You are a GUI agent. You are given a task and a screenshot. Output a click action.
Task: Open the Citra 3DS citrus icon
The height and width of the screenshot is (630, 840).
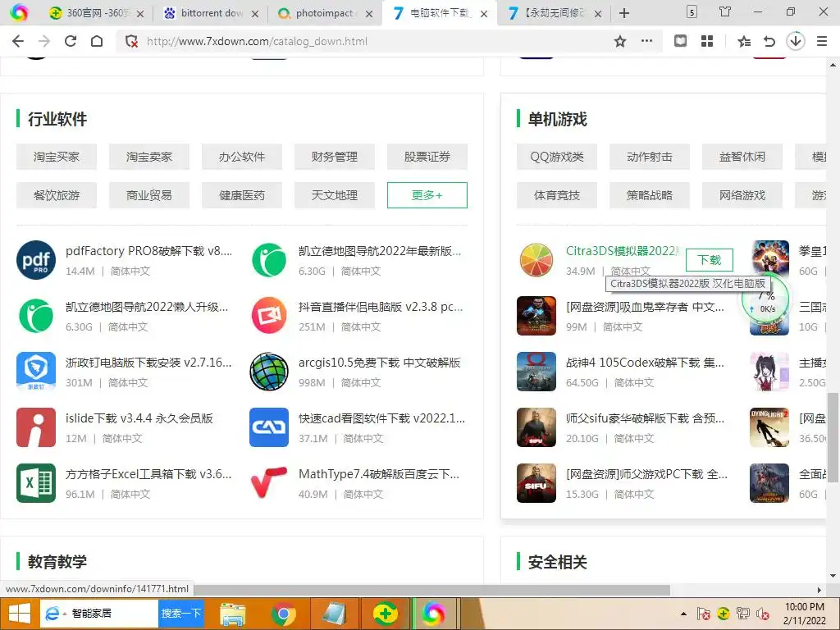click(x=536, y=260)
